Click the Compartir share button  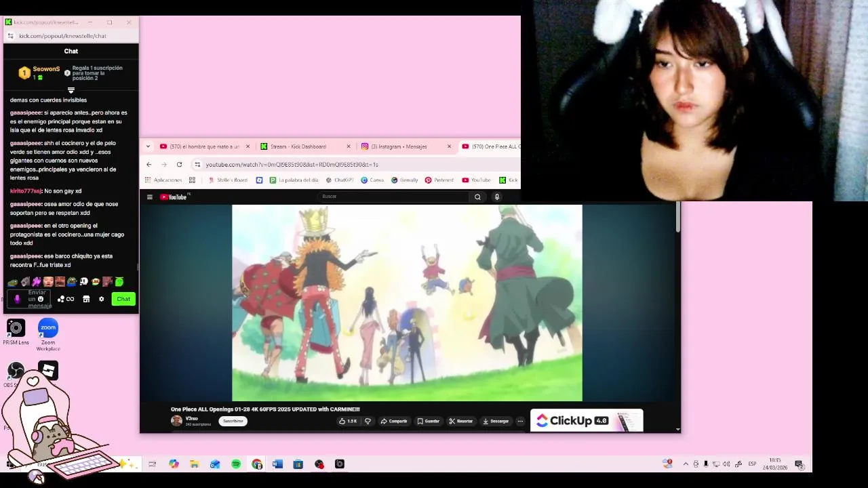point(394,421)
